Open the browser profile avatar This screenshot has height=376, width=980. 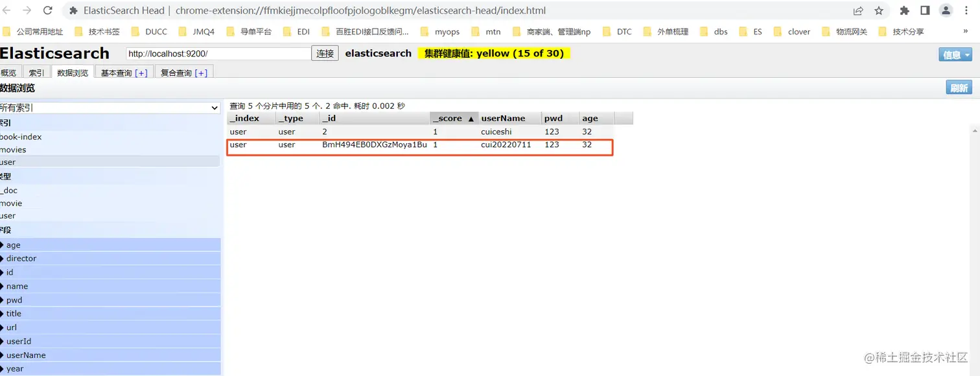(946, 10)
